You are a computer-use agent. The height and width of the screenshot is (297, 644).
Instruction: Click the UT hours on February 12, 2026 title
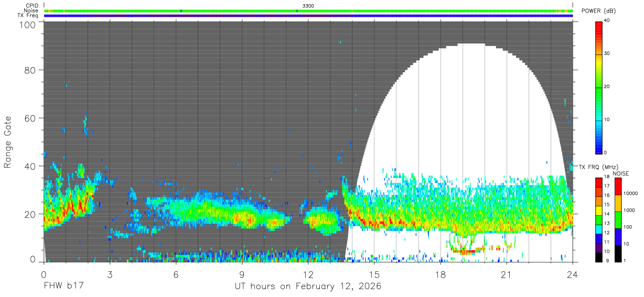point(308,287)
